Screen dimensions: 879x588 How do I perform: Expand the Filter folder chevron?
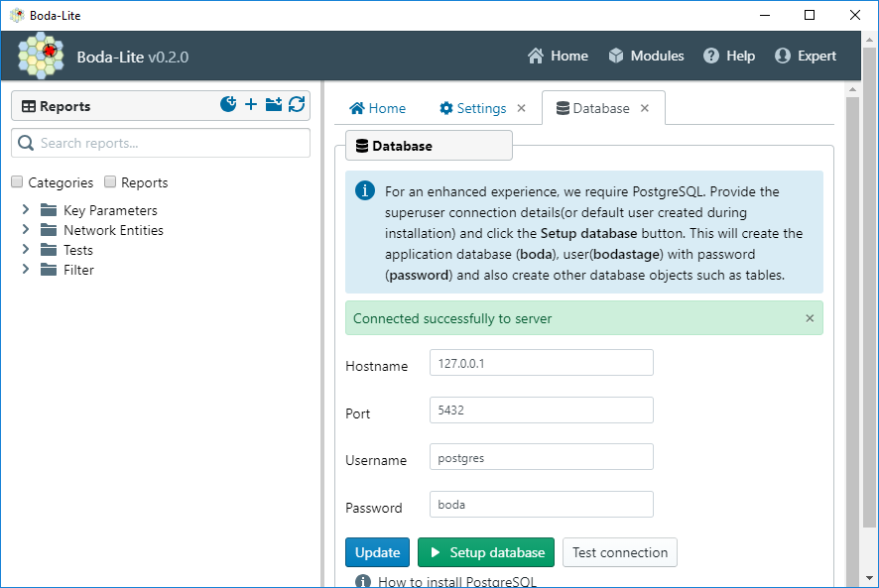click(25, 269)
